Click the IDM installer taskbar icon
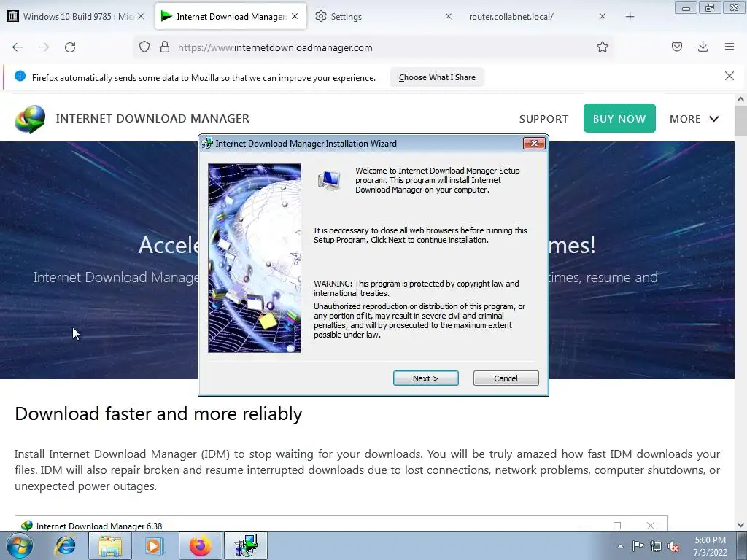Viewport: 747px width, 560px height. pos(247,545)
